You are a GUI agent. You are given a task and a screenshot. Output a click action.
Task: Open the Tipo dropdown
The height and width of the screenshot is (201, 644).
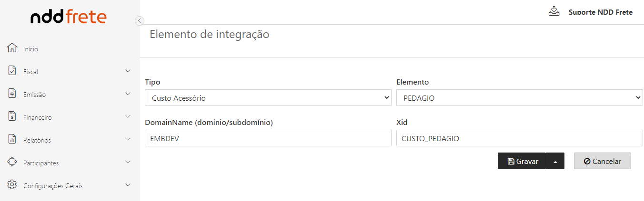pos(268,98)
